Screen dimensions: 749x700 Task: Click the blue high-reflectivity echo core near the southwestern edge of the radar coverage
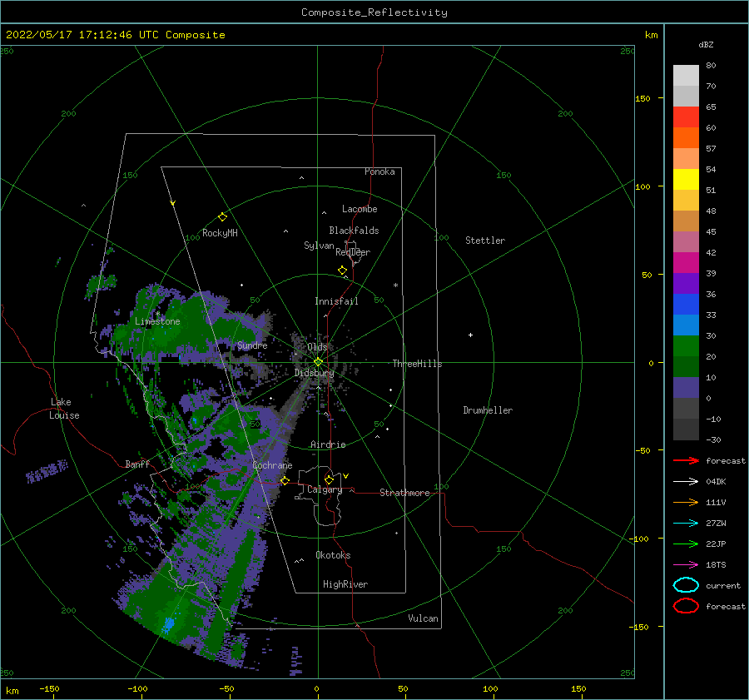click(x=168, y=624)
